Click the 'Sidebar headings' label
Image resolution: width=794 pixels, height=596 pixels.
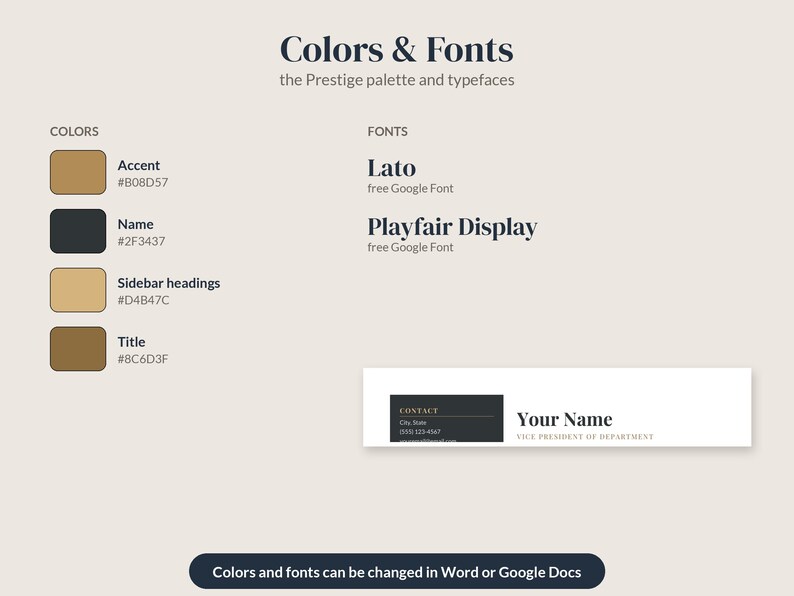pyautogui.click(x=169, y=283)
